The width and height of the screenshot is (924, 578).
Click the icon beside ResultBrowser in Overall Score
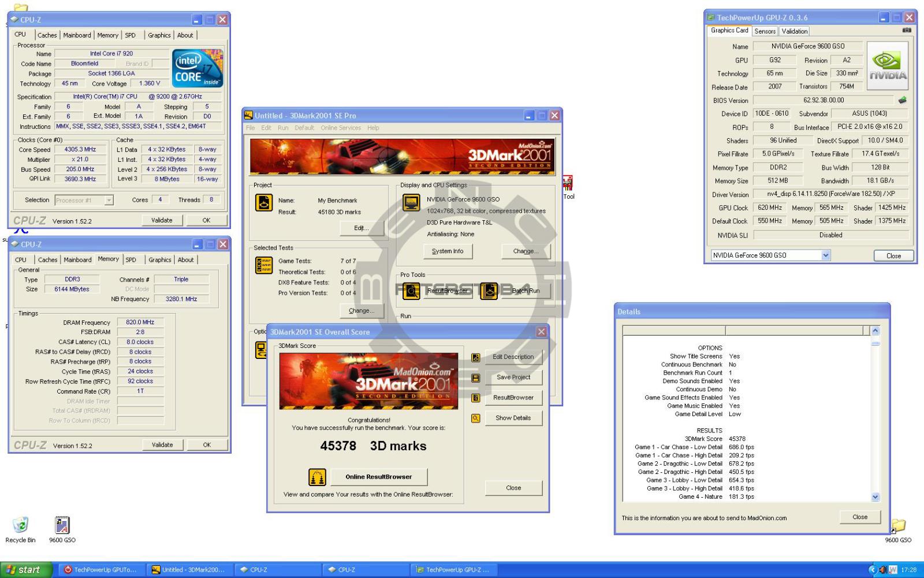476,398
